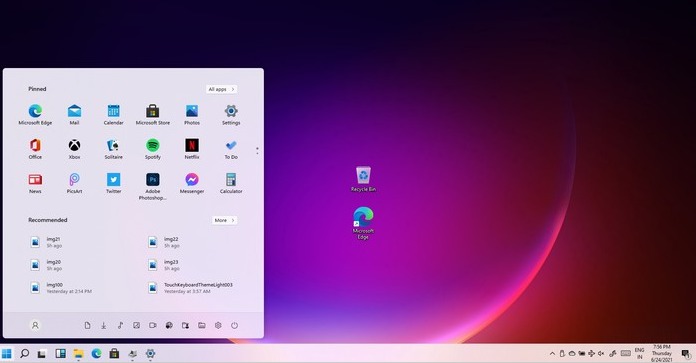The width and height of the screenshot is (696, 363).
Task: Open the notification center icon
Action: tap(685, 354)
